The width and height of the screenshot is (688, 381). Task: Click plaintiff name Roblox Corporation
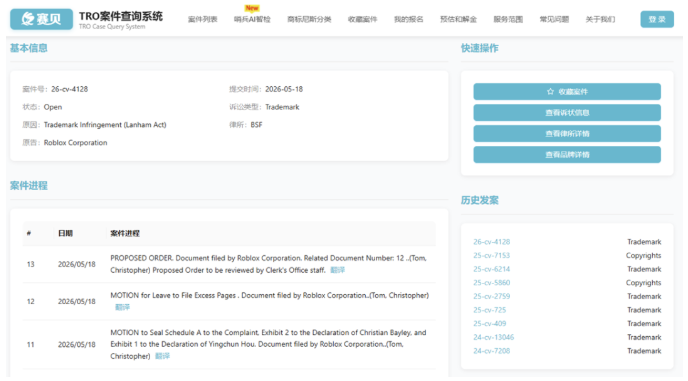tap(75, 143)
